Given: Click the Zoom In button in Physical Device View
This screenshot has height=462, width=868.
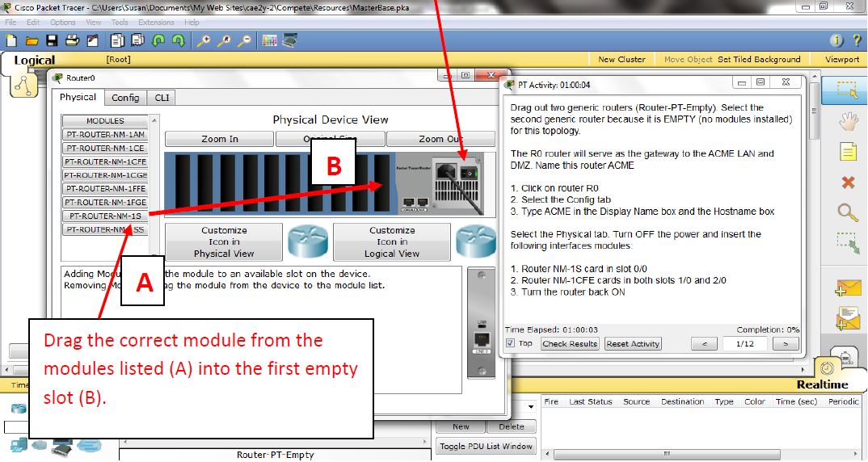Looking at the screenshot, I should (219, 139).
